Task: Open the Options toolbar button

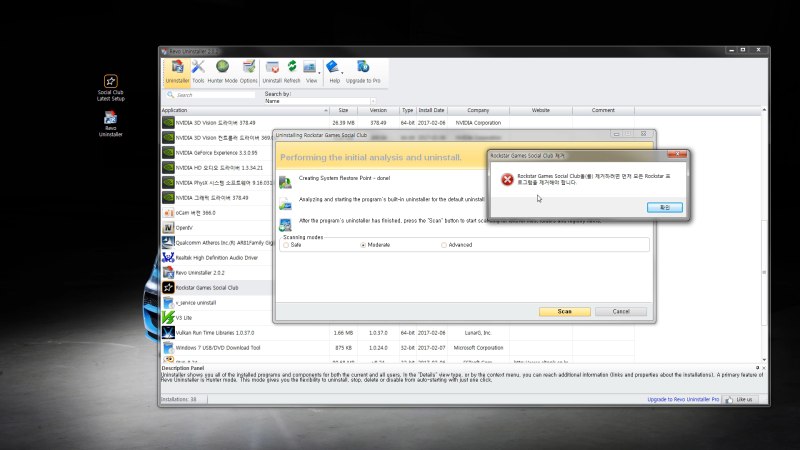Action: coord(248,72)
